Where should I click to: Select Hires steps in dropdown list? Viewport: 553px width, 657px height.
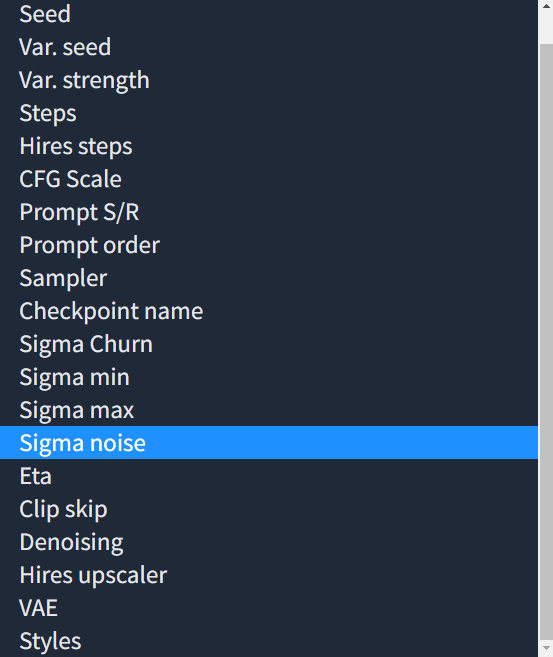[269, 146]
